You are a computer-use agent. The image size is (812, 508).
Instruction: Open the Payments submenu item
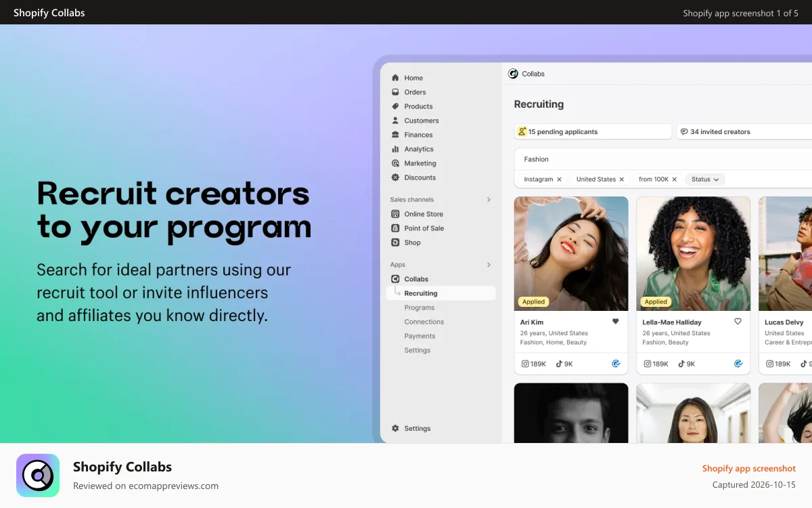click(x=420, y=336)
